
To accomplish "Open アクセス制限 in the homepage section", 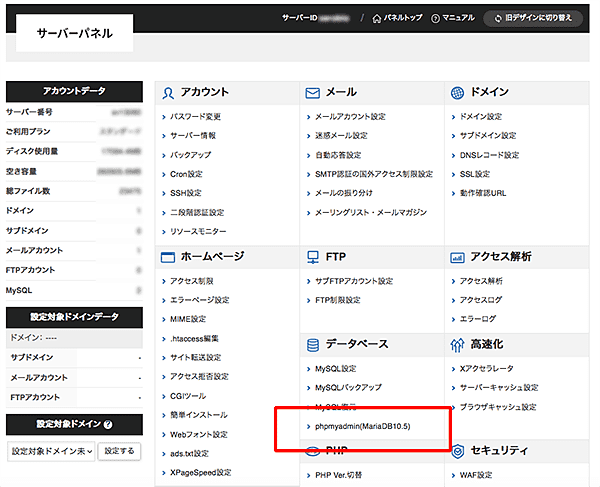I will point(192,281).
